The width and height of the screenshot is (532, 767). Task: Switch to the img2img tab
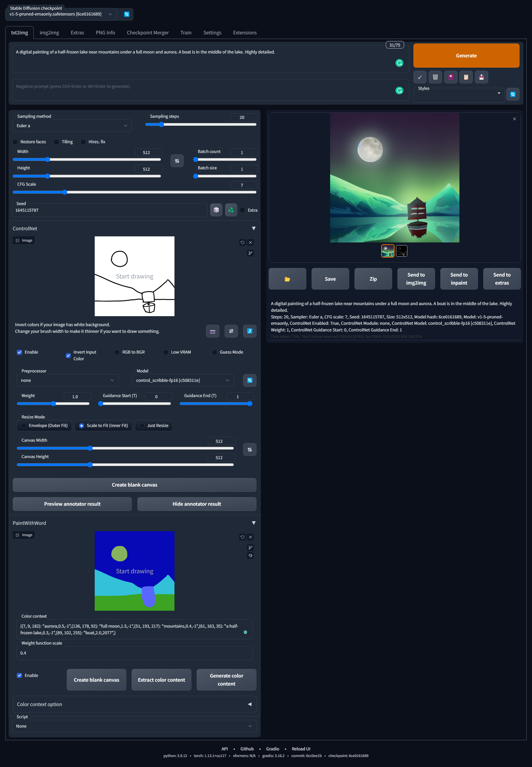click(x=49, y=33)
